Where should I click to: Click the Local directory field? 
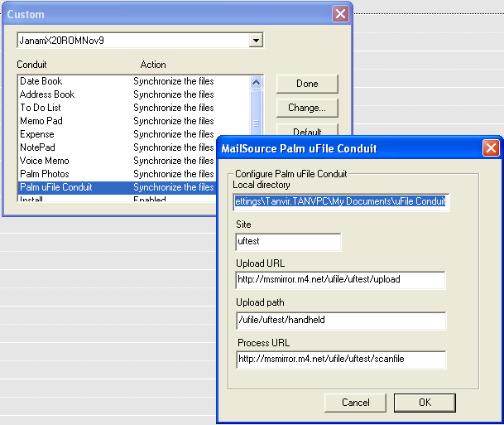tap(340, 201)
